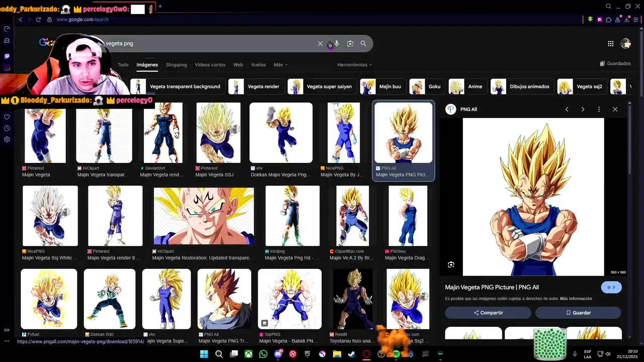Click the ESP LAA language indicator
Viewport: 644px width, 362px height.
tap(588, 354)
